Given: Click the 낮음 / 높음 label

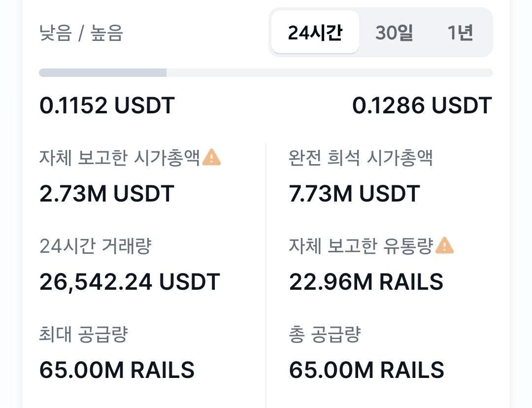Looking at the screenshot, I should 81,34.
